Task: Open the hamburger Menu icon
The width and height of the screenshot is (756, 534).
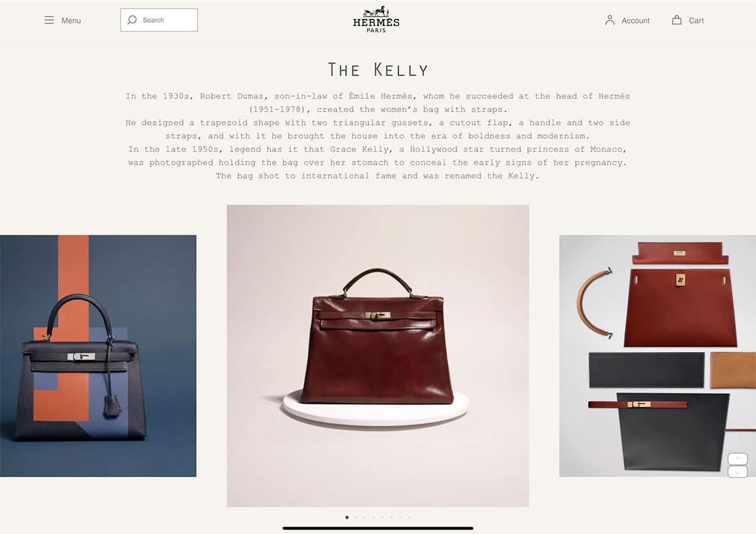Action: pos(49,20)
